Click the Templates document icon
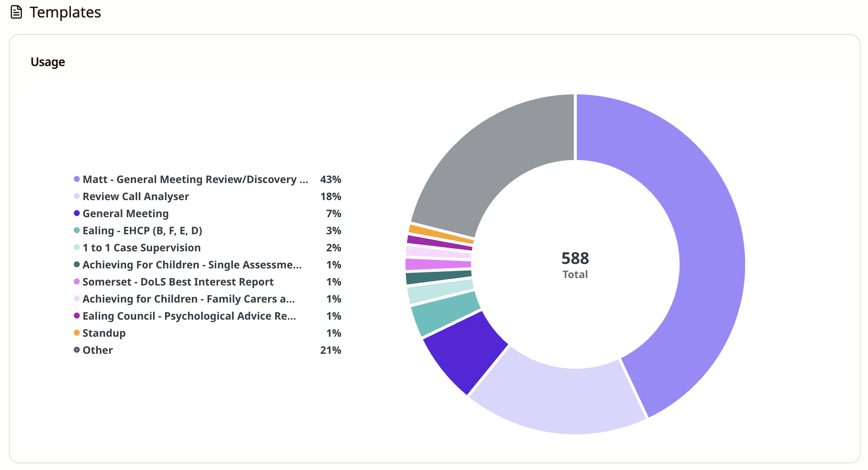 tap(16, 12)
